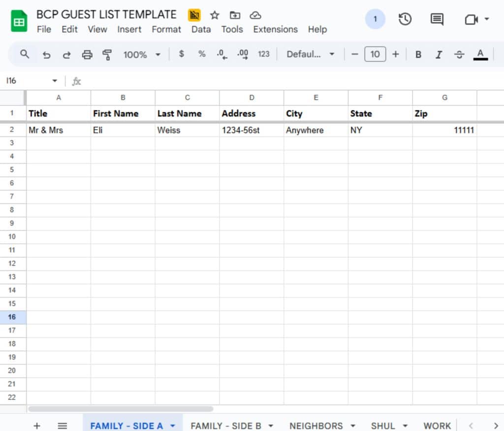Toggle bold formatting
504x431 pixels.
click(418, 55)
